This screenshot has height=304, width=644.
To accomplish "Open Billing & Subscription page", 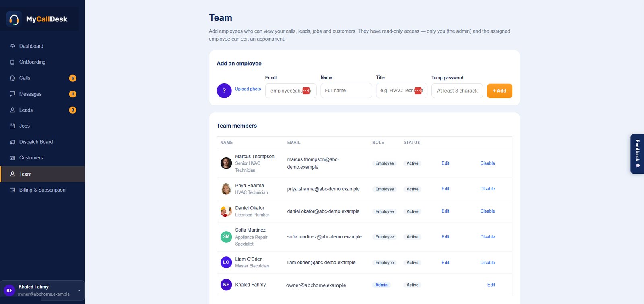I will point(42,190).
